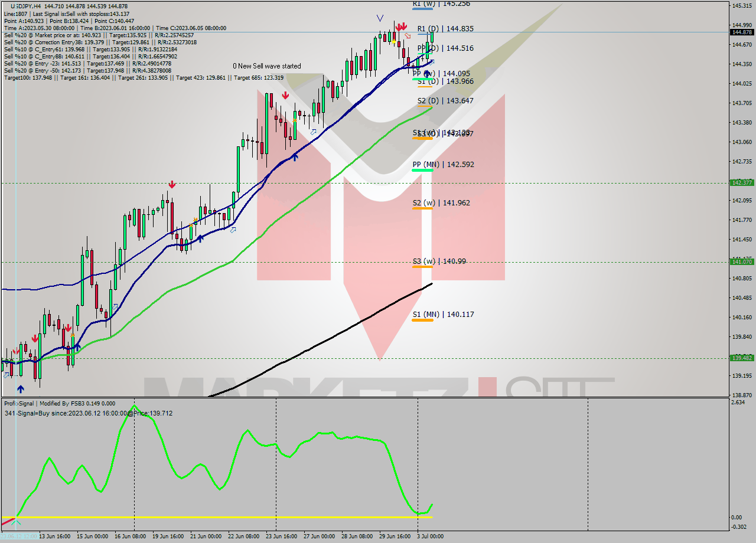Click the 3 Jul 00:00 time label
Image resolution: width=756 pixels, height=543 pixels.
[x=430, y=537]
